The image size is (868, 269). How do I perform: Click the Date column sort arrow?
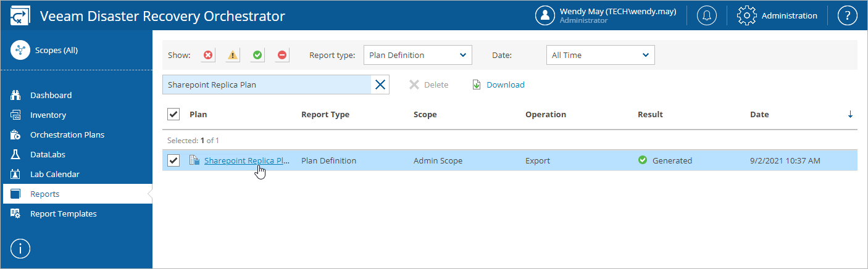coord(850,114)
